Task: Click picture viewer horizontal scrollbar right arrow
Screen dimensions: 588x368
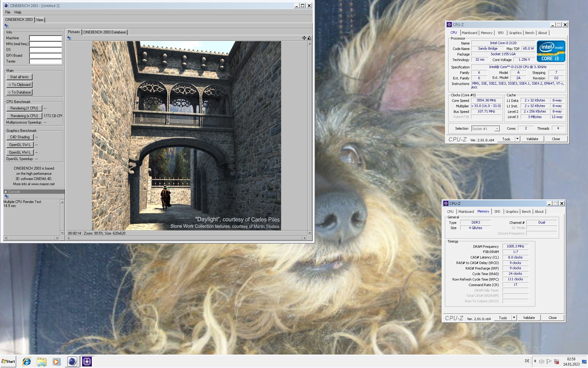Action: point(304,238)
